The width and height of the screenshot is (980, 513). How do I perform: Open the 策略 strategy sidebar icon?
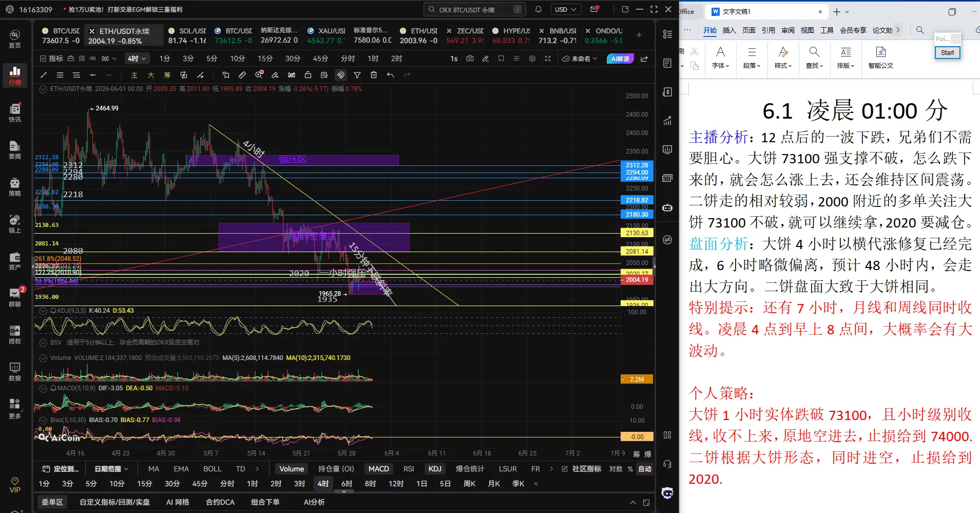15,186
